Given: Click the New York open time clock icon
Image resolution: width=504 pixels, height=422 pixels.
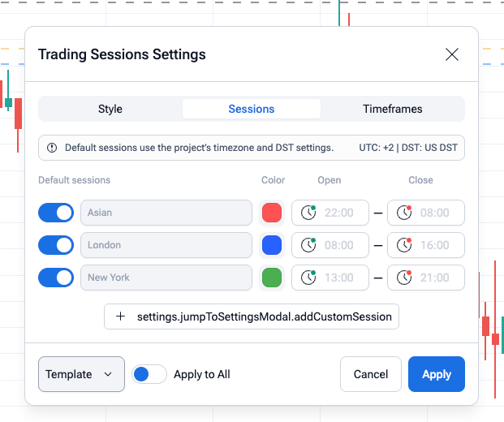Looking at the screenshot, I should click(308, 278).
